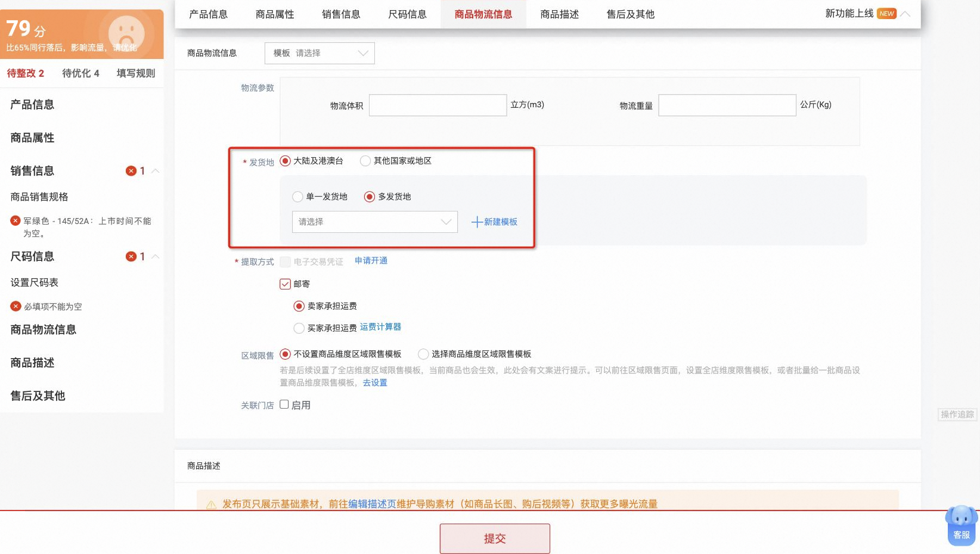The image size is (980, 554).
Task: Select 不设置商品维度区域限售模板 radio
Action: tap(285, 354)
